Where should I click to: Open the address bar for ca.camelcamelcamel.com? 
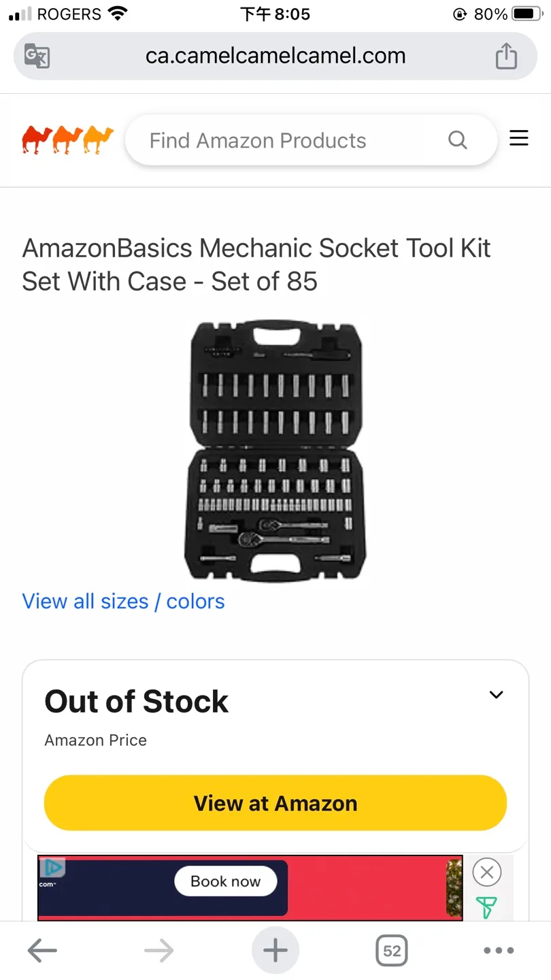(x=275, y=56)
